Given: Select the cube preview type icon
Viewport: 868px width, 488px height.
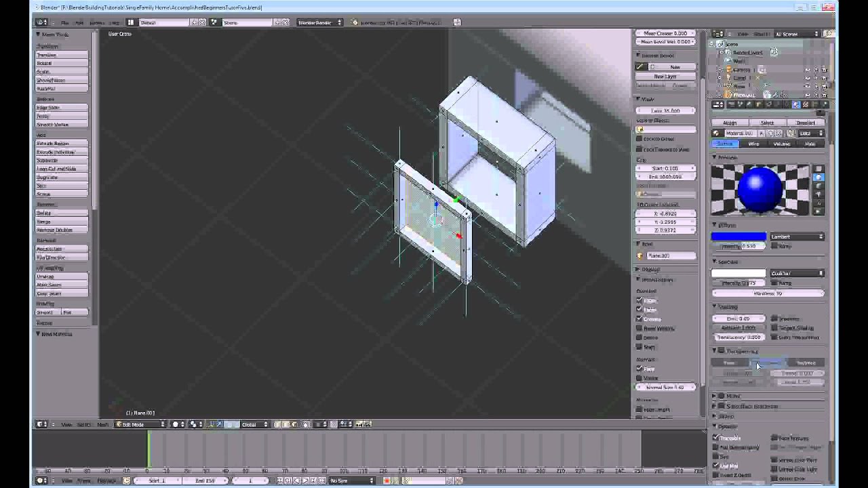Looking at the screenshot, I should 818,186.
